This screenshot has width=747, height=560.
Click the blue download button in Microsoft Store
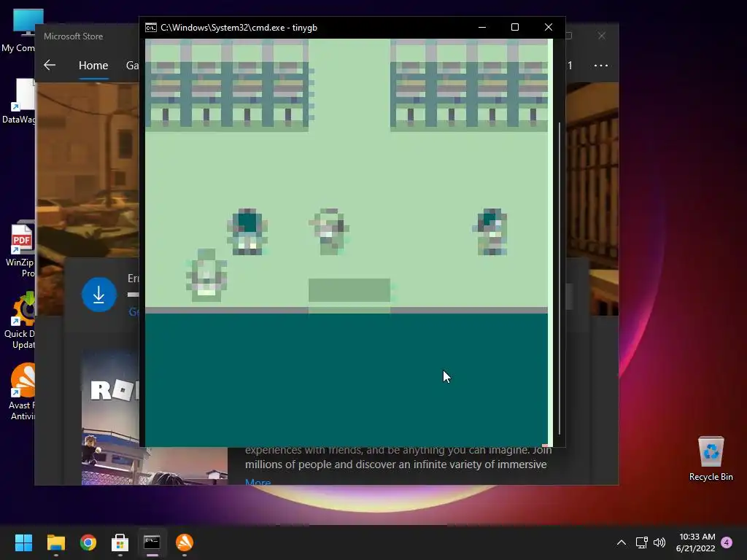[99, 295]
